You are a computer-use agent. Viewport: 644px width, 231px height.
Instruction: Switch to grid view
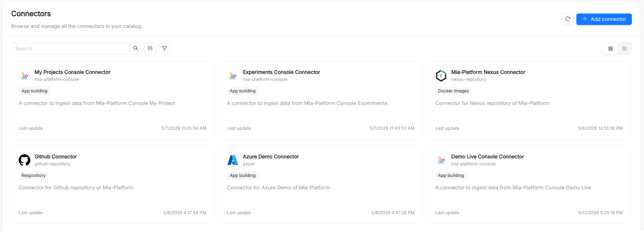(x=610, y=49)
